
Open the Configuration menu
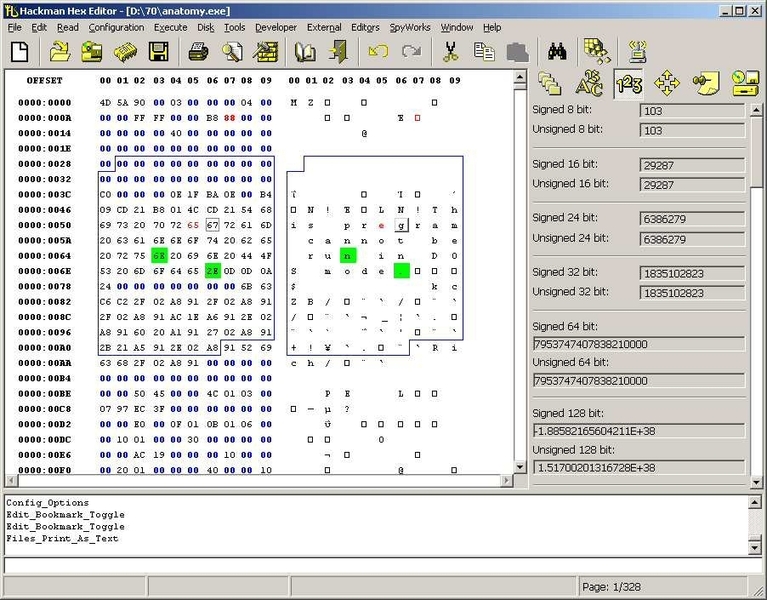pos(116,27)
